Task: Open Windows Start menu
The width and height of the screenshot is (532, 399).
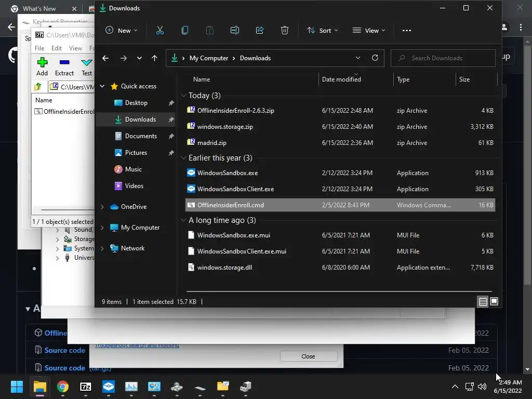Action: click(x=17, y=387)
